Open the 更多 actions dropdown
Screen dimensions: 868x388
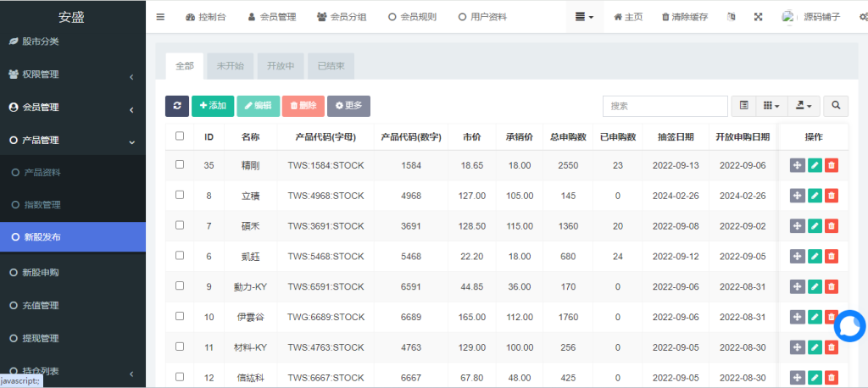[x=348, y=106]
